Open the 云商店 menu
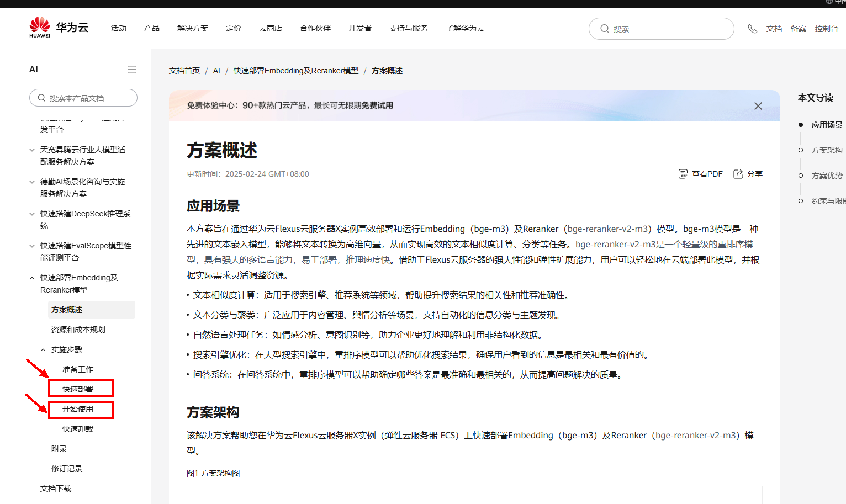The height and width of the screenshot is (504, 846). point(271,28)
